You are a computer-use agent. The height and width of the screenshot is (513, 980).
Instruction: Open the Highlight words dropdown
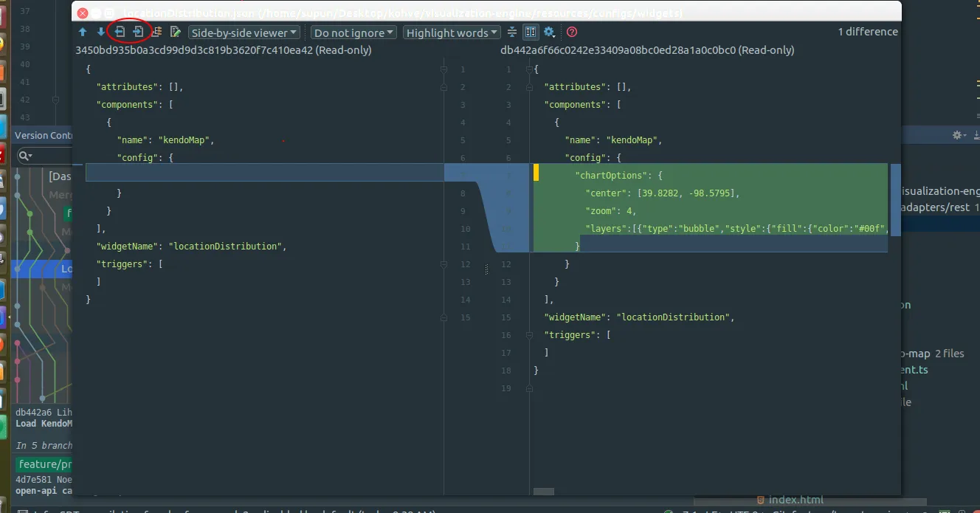point(452,32)
